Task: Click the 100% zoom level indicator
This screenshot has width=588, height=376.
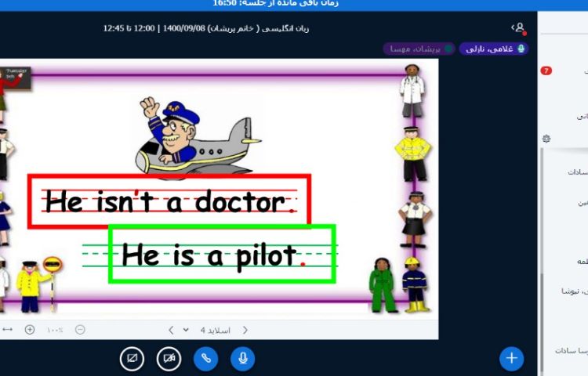Action: coord(55,330)
